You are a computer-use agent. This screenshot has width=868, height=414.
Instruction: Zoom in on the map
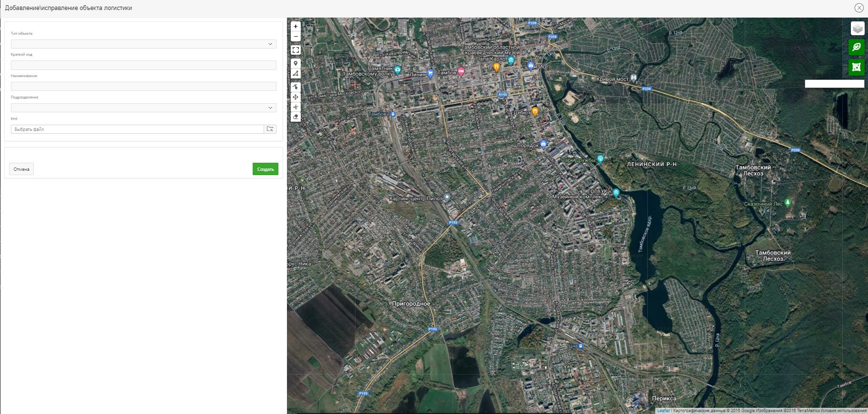pos(296,27)
